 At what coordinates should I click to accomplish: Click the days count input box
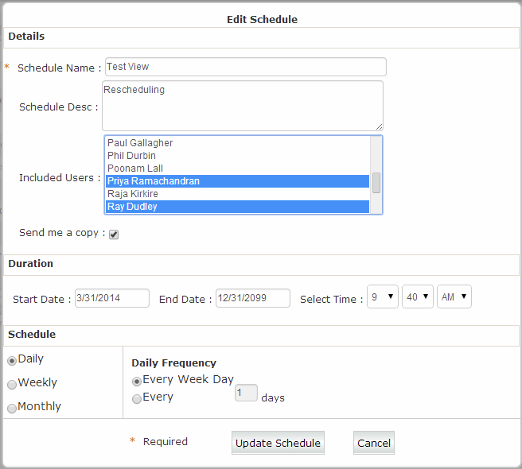[246, 393]
